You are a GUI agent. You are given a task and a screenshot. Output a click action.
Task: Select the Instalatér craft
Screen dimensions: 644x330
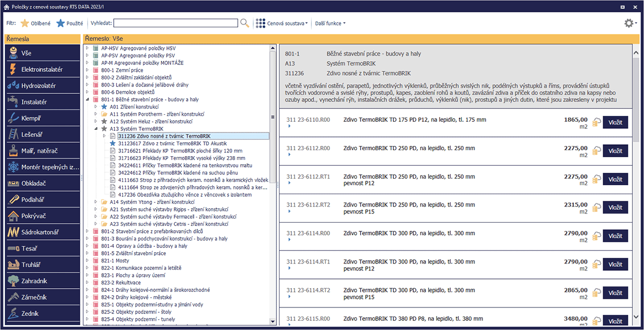[x=43, y=102]
